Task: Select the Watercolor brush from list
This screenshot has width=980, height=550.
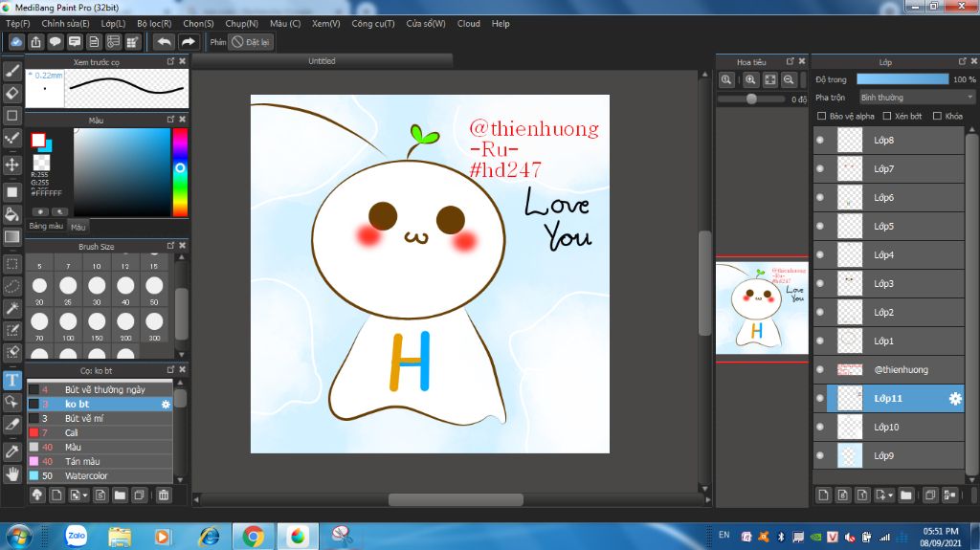Action: [x=86, y=475]
